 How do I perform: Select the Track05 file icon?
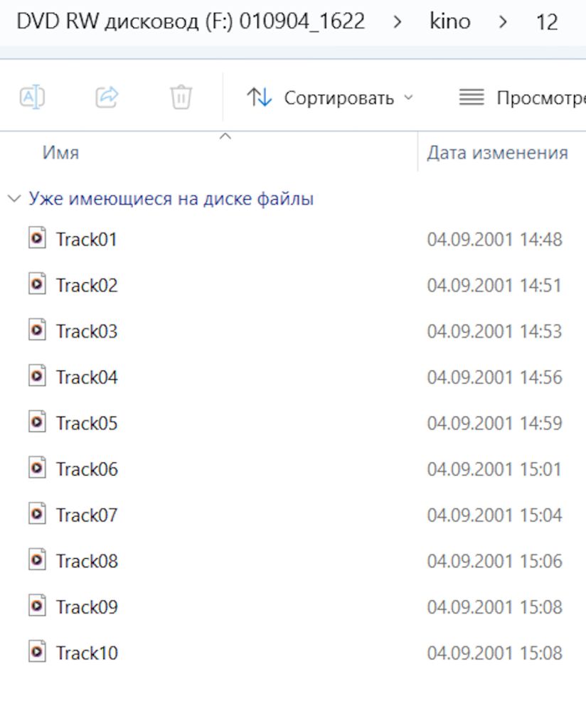pyautogui.click(x=37, y=422)
